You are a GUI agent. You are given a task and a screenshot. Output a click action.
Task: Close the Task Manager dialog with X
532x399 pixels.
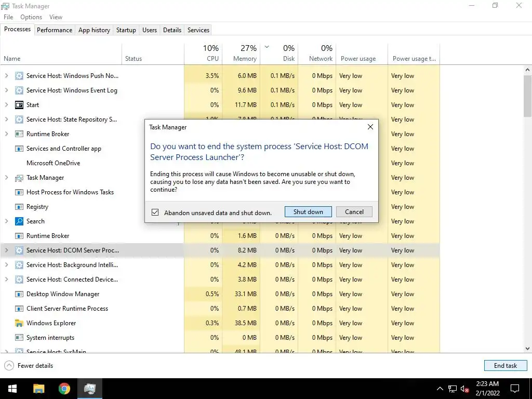coord(370,127)
